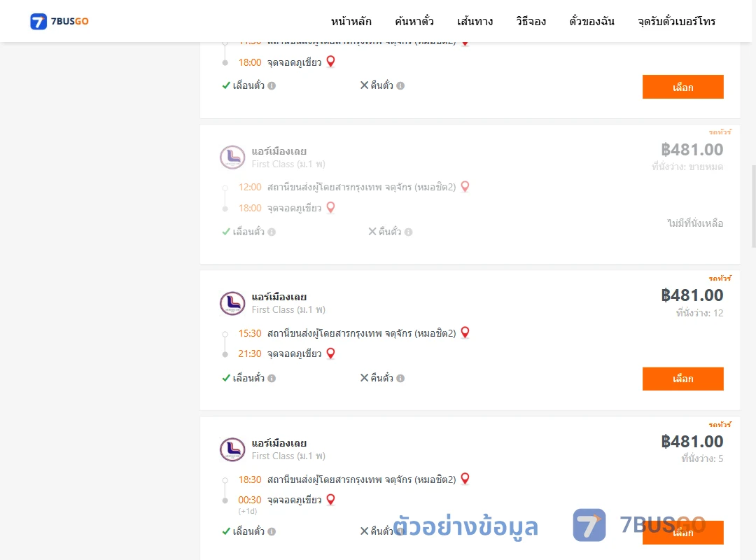Click the green check of เลื่อนตั๋ว in 15:30 trip
Image resolution: width=756 pixels, height=560 pixels.
pyautogui.click(x=226, y=378)
